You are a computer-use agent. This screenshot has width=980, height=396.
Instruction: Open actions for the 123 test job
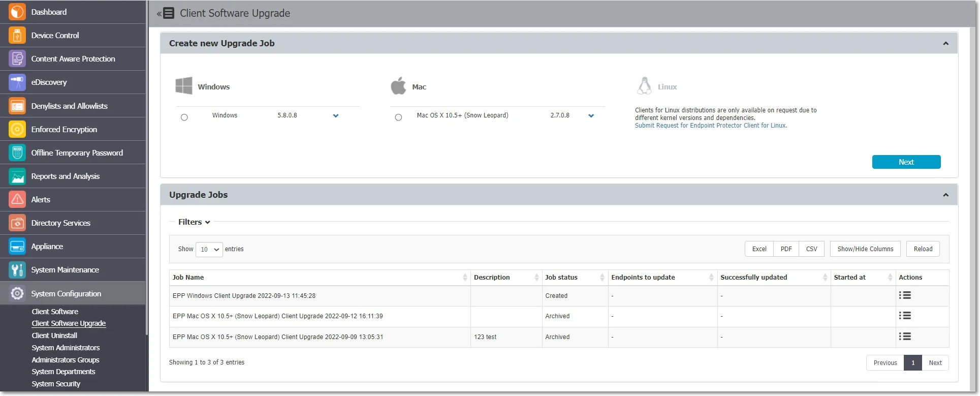905,337
